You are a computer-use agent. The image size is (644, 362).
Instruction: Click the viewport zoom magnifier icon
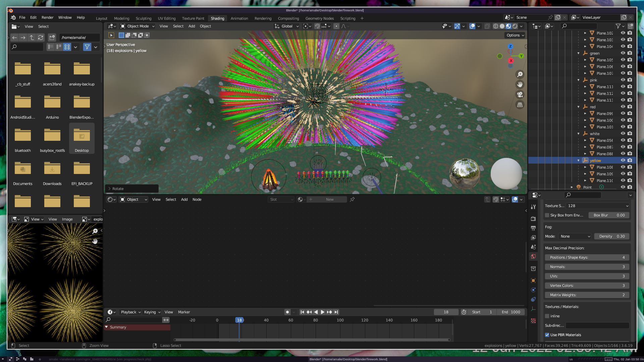point(520,74)
